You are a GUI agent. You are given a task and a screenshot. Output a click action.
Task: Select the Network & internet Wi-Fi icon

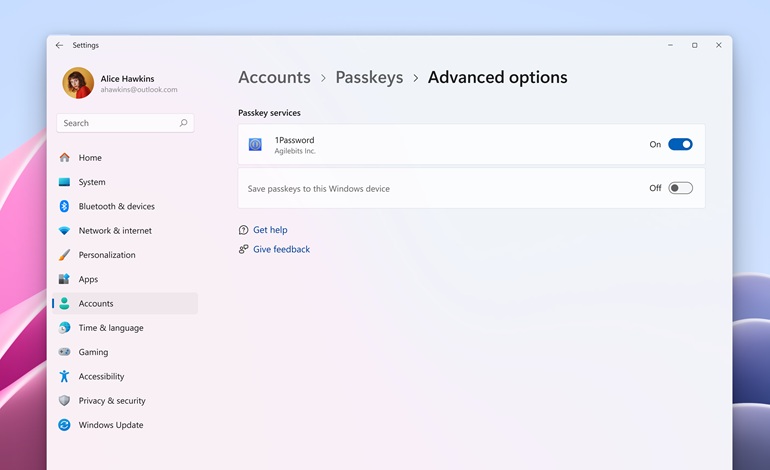(64, 231)
